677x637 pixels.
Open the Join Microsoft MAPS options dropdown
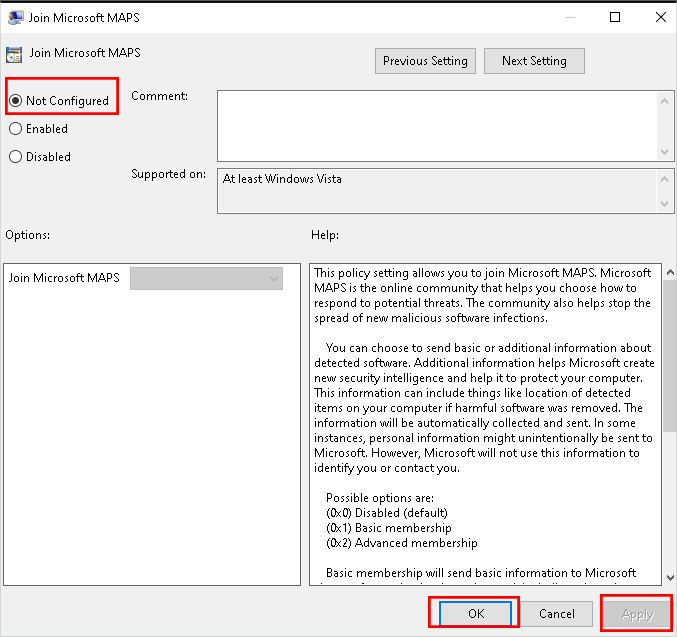click(x=206, y=279)
